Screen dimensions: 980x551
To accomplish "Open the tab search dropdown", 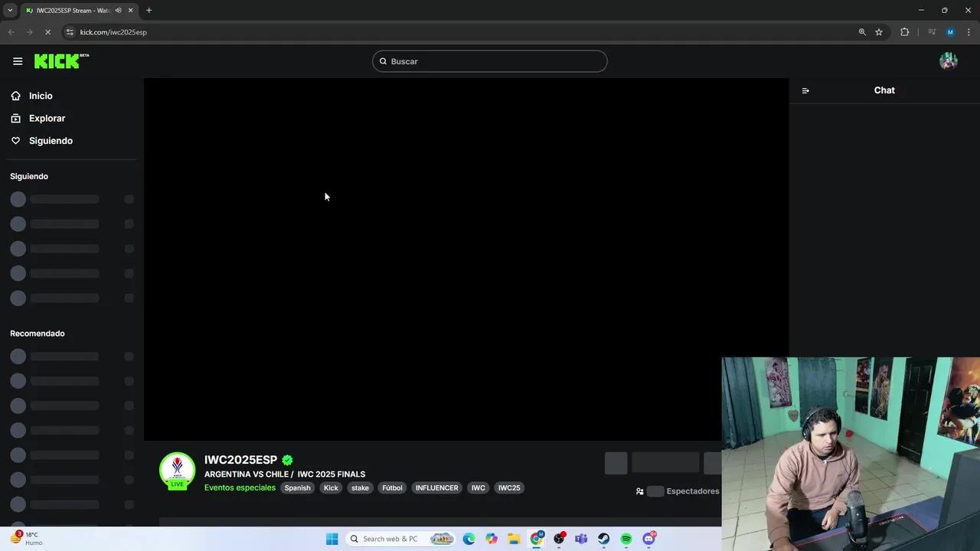I will (10, 11).
